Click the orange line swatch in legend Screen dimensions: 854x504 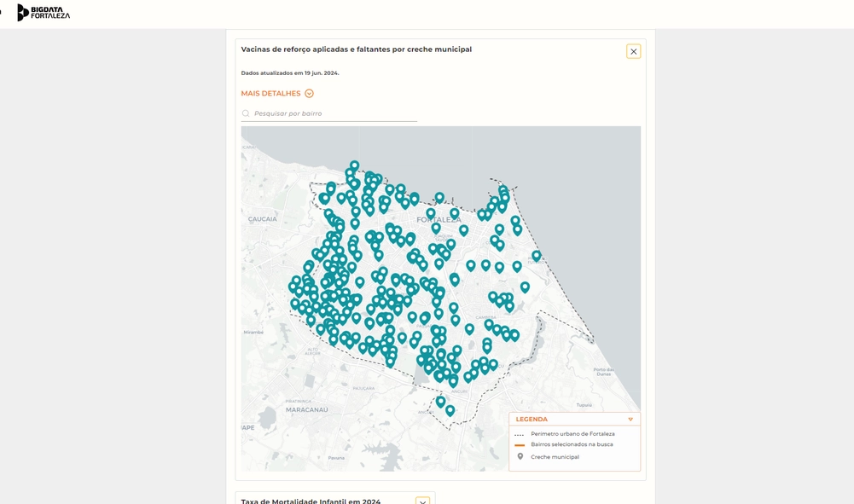tap(520, 445)
